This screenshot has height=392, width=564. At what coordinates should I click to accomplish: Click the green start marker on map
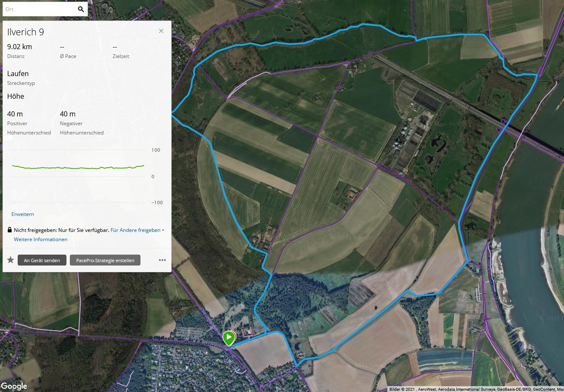pyautogui.click(x=229, y=338)
